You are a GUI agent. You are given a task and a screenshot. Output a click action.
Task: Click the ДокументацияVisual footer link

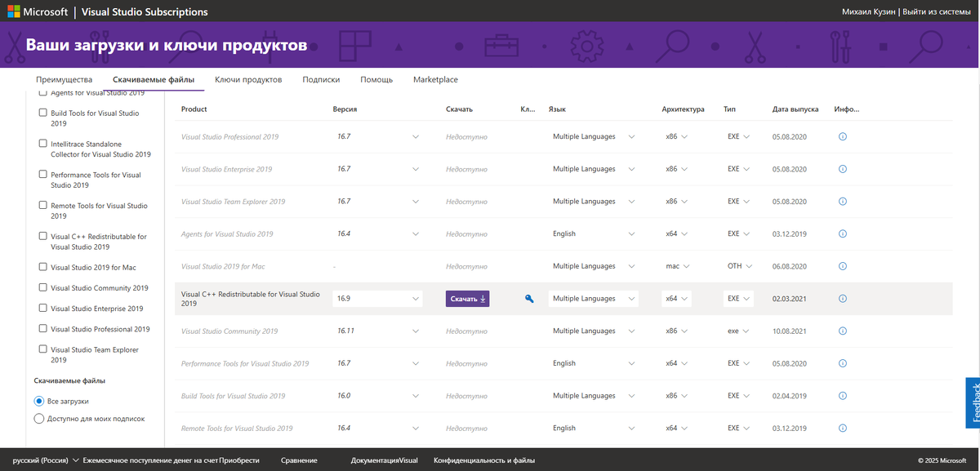[385, 460]
